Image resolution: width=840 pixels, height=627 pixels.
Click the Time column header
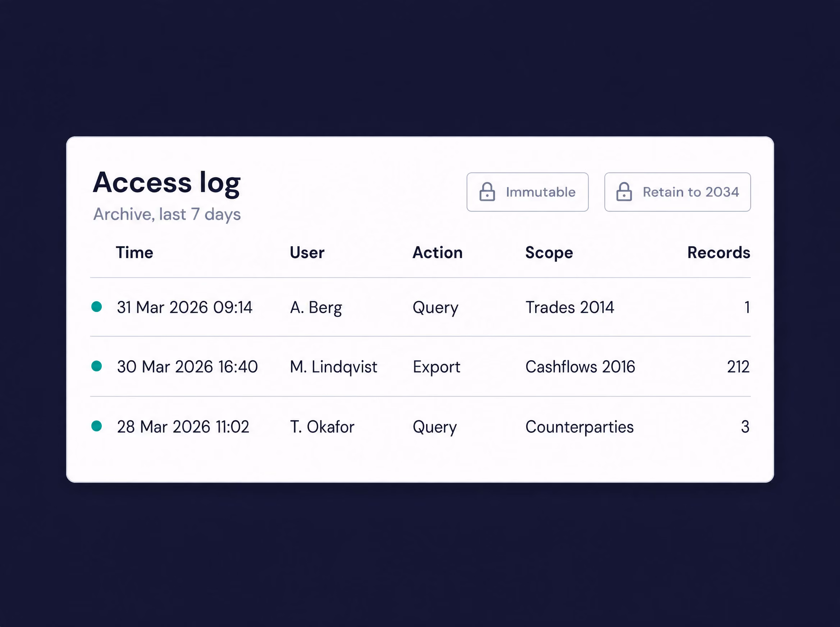[x=134, y=253]
